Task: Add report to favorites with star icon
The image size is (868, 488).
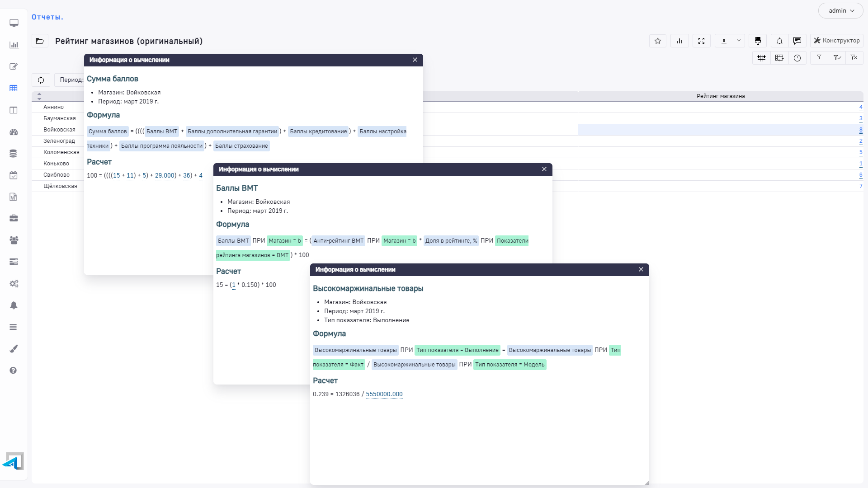Action: tap(658, 41)
